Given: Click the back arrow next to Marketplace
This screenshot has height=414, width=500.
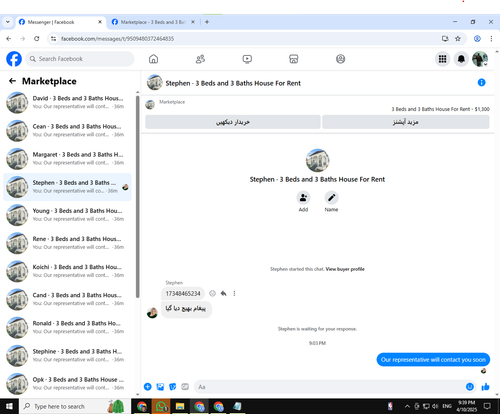Looking at the screenshot, I should (12, 81).
